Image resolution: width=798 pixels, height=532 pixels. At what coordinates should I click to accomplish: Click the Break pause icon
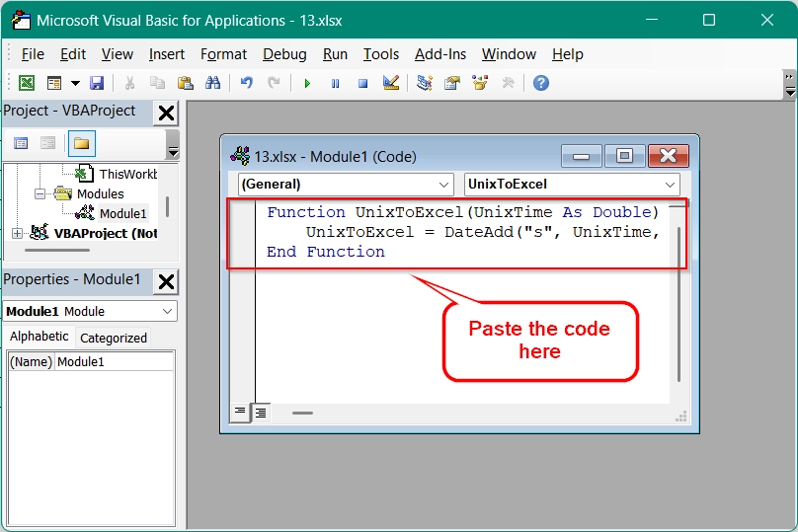(335, 84)
